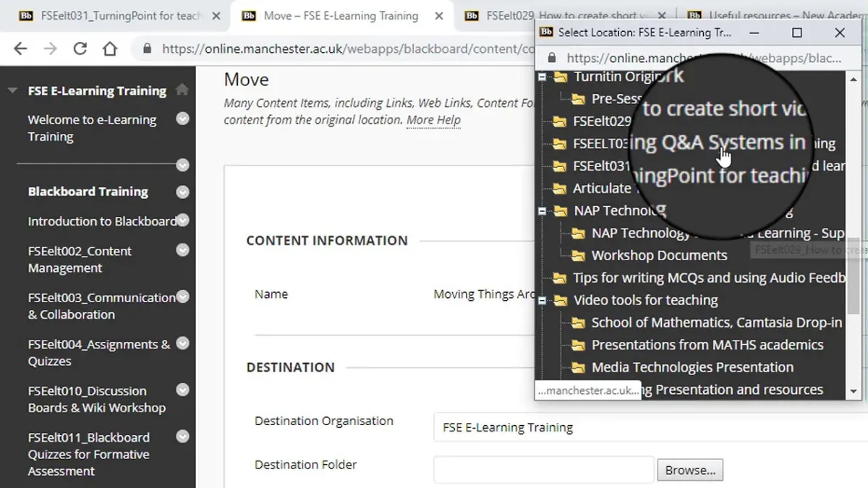Viewport: 868px width, 488px height.
Task: Click the School of Mathematics folder icon
Action: click(x=578, y=322)
